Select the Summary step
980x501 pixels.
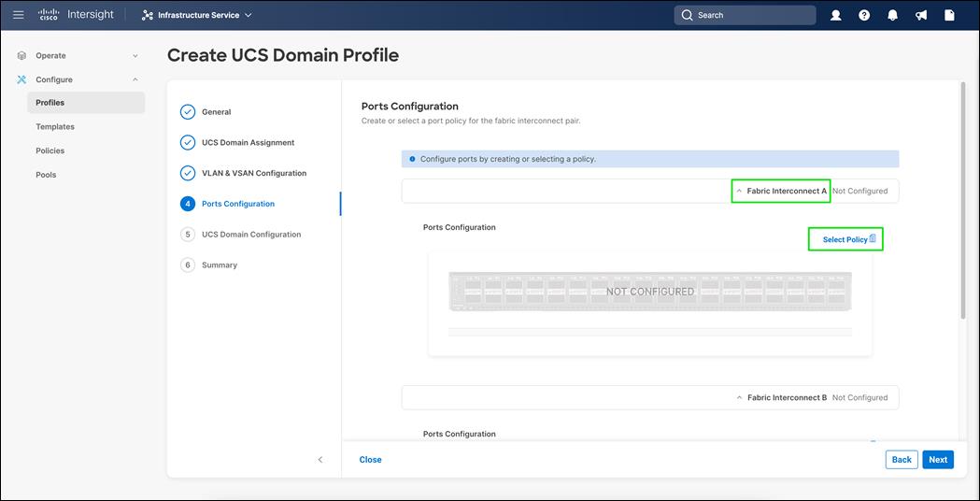220,265
